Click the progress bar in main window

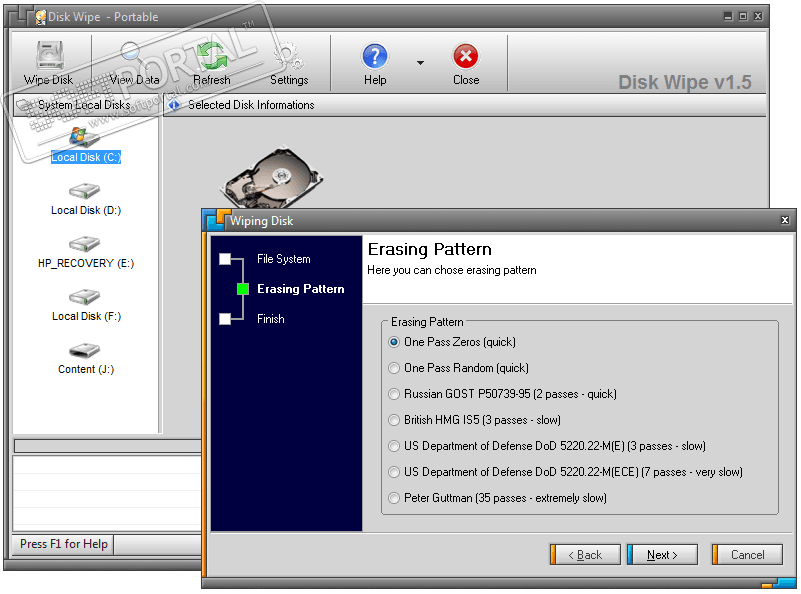click(x=108, y=446)
